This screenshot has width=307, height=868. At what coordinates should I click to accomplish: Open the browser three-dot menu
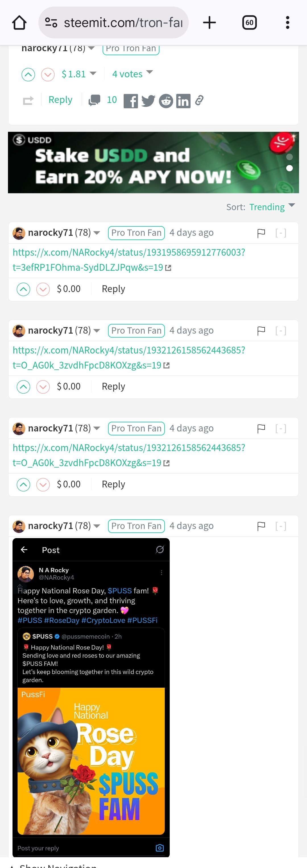click(x=287, y=23)
